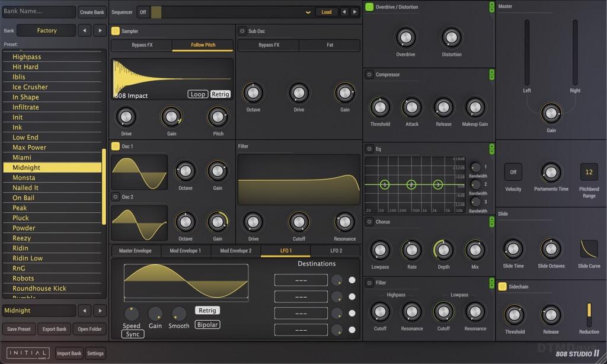Image resolution: width=607 pixels, height=364 pixels.
Task: Open the Sequencer pattern dropdown
Action: [x=308, y=11]
